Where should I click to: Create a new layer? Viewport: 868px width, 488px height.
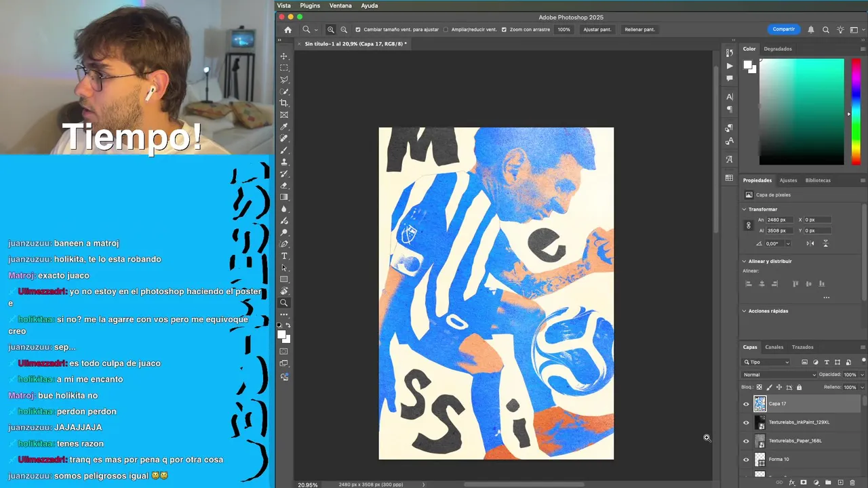(x=840, y=483)
